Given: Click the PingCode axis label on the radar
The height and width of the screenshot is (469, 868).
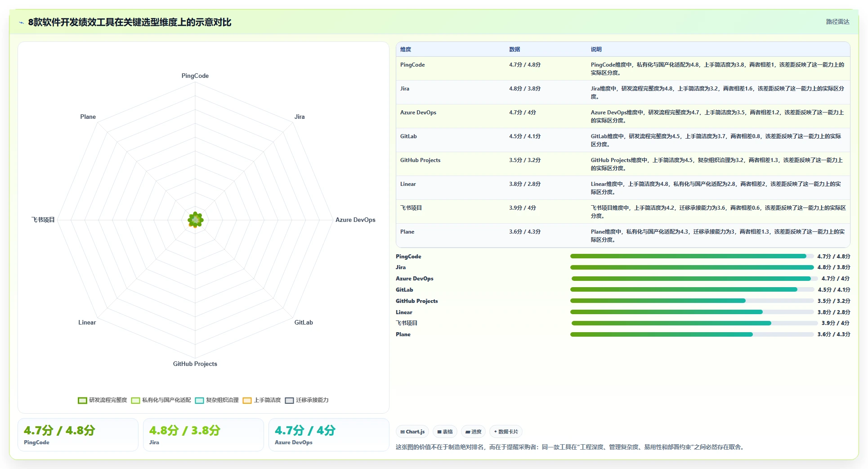Looking at the screenshot, I should [x=195, y=76].
